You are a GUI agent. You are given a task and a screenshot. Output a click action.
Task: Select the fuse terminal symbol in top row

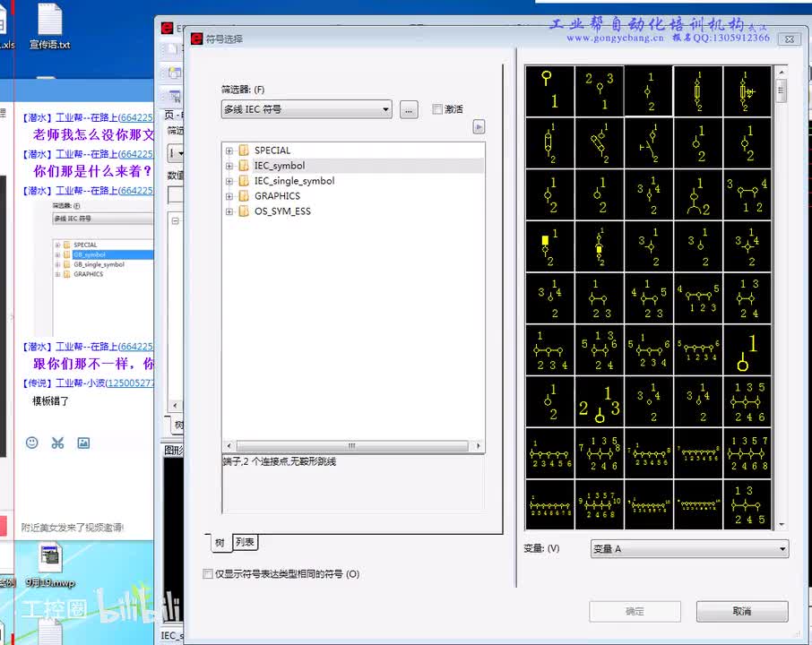coord(698,90)
